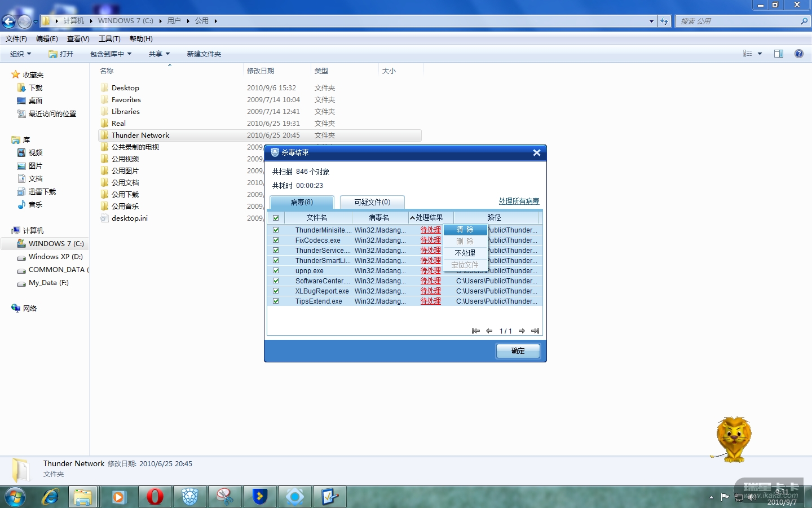The height and width of the screenshot is (508, 812).
Task: Open the blue gear taskbar app
Action: point(294,497)
